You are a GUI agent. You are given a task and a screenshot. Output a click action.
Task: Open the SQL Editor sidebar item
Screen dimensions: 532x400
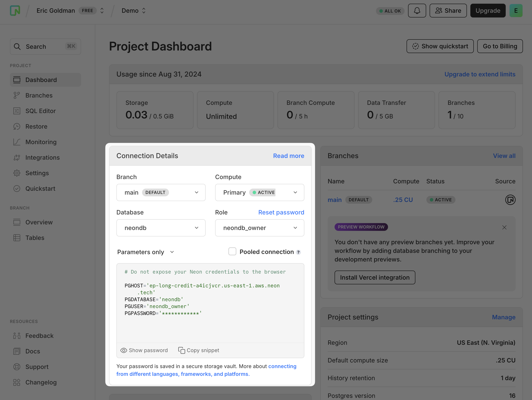40,111
